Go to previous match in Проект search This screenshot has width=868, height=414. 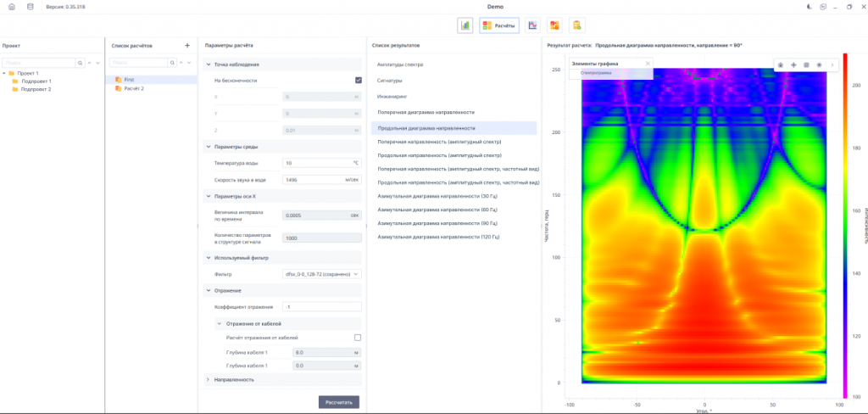[90, 63]
